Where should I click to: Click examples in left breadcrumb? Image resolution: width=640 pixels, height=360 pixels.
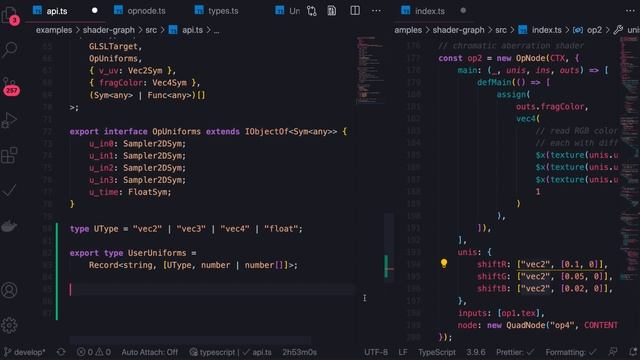click(x=54, y=30)
